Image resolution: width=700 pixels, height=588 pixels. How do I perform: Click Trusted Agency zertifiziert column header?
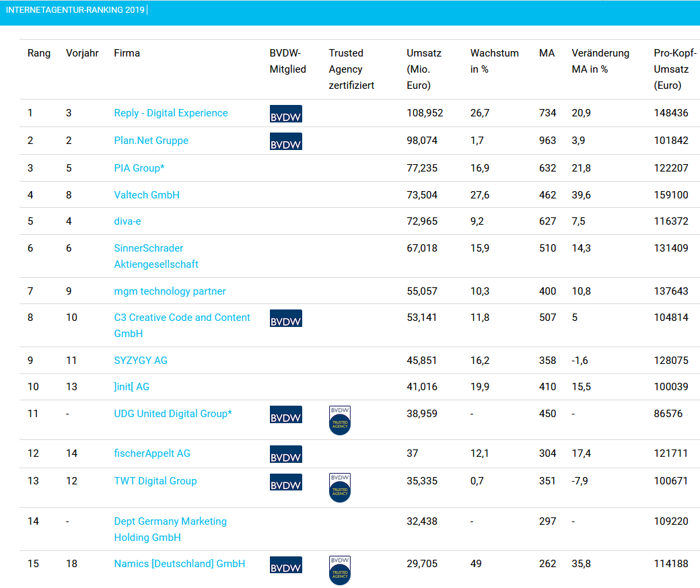coord(351,69)
